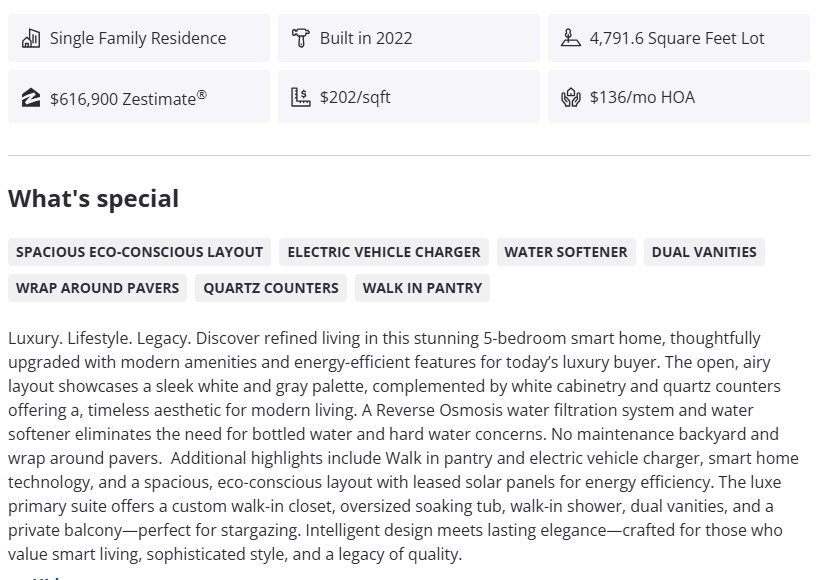Choose the Dual Vanities tag
This screenshot has height=580, width=838.
point(704,252)
